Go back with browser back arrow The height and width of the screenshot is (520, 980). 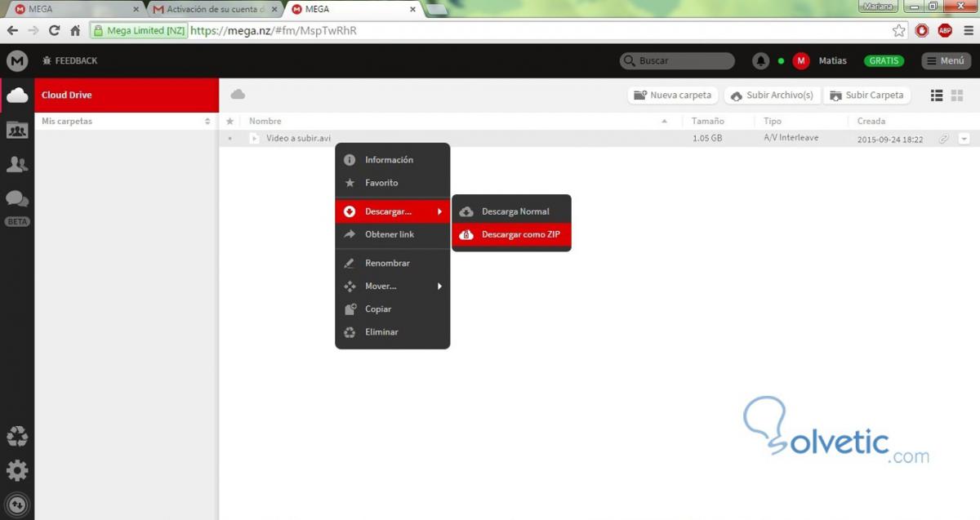click(x=12, y=30)
